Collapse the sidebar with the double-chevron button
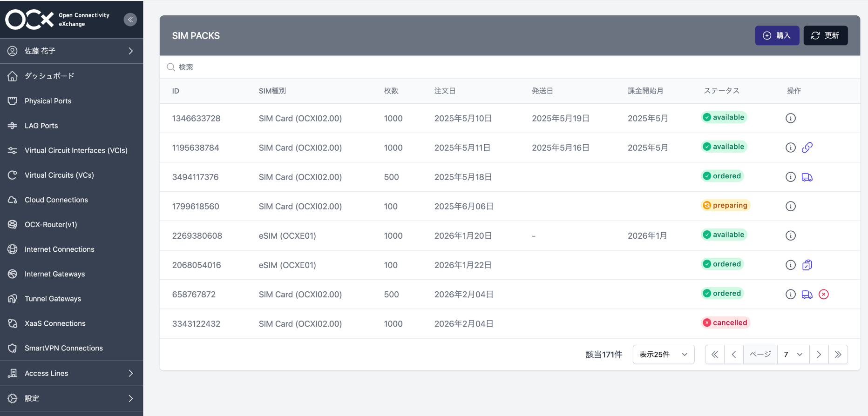 (130, 20)
